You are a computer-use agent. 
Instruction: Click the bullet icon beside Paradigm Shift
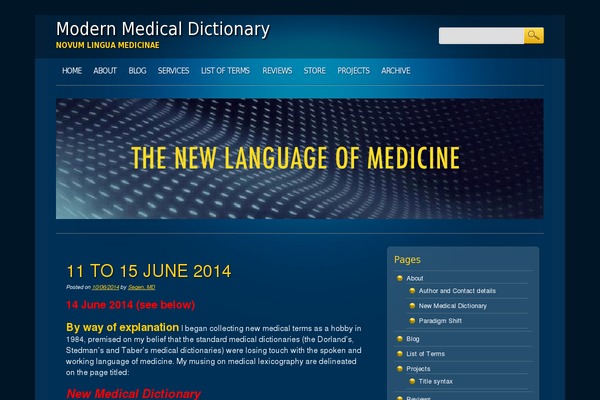coord(412,321)
